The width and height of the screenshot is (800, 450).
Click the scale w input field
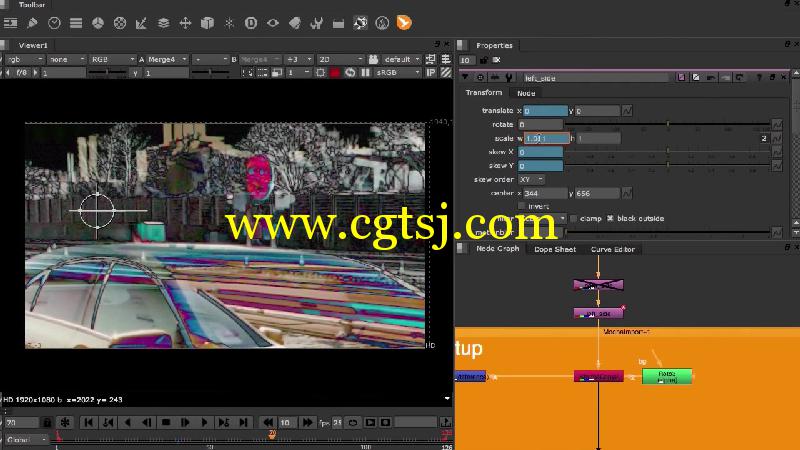coord(547,138)
